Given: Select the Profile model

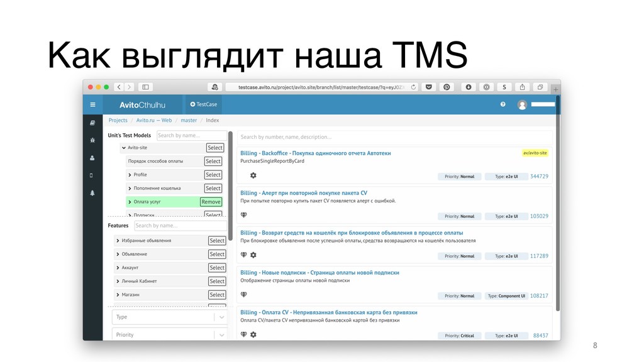Looking at the screenshot, I should tap(213, 175).
